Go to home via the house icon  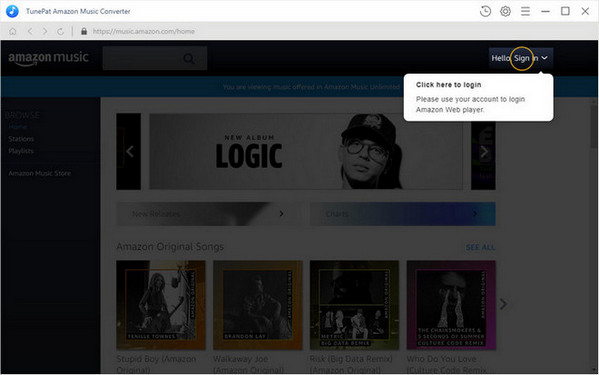point(13,31)
